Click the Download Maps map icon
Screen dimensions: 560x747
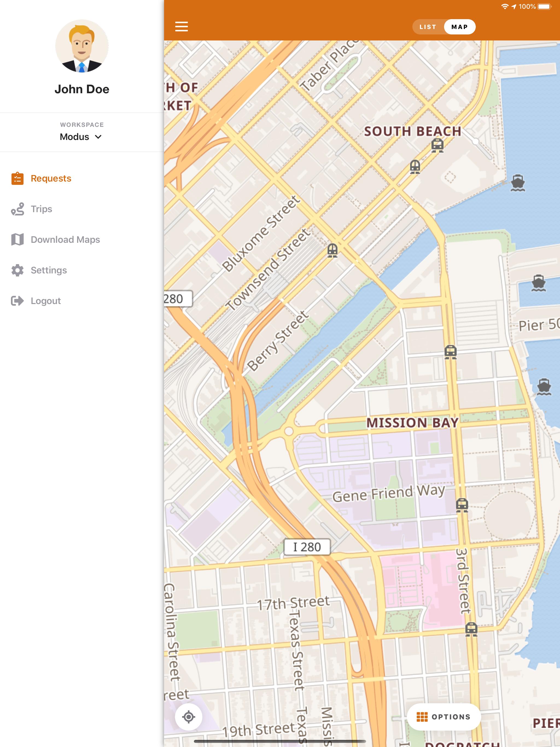(17, 240)
